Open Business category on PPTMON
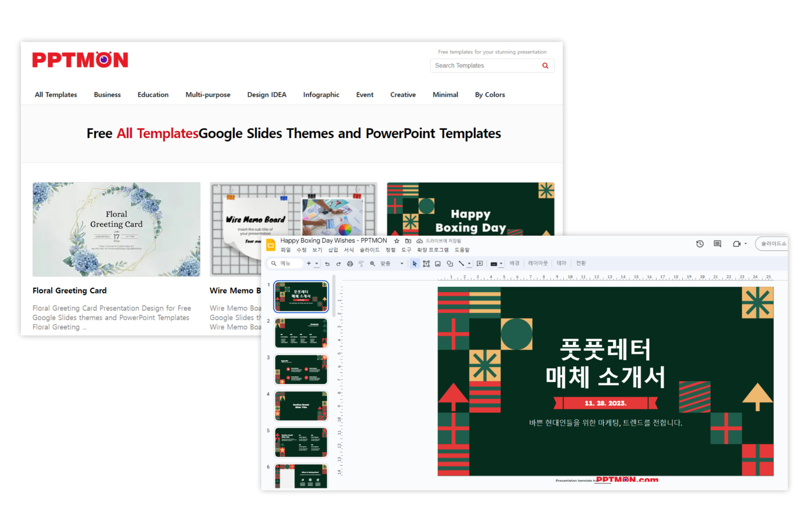 [107, 95]
